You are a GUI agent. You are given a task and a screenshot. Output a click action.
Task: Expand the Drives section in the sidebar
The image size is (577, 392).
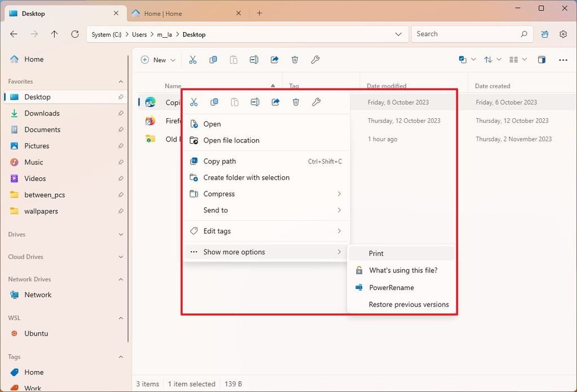tap(119, 234)
